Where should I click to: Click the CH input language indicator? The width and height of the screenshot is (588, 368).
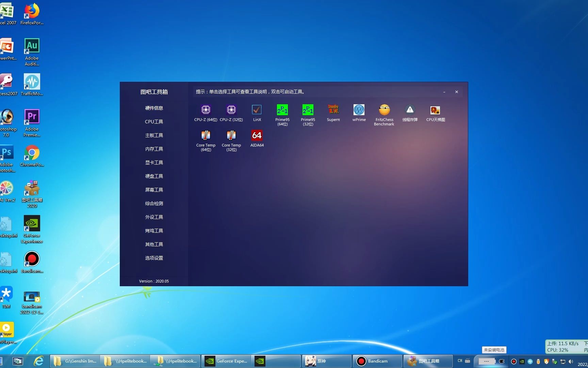[x=460, y=361]
